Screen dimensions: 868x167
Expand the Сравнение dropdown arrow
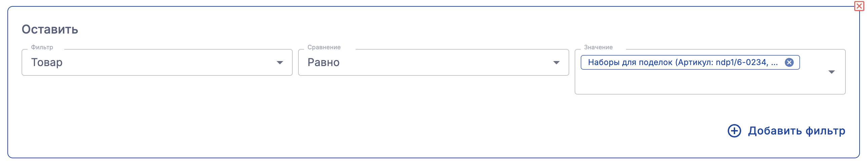pos(556,62)
